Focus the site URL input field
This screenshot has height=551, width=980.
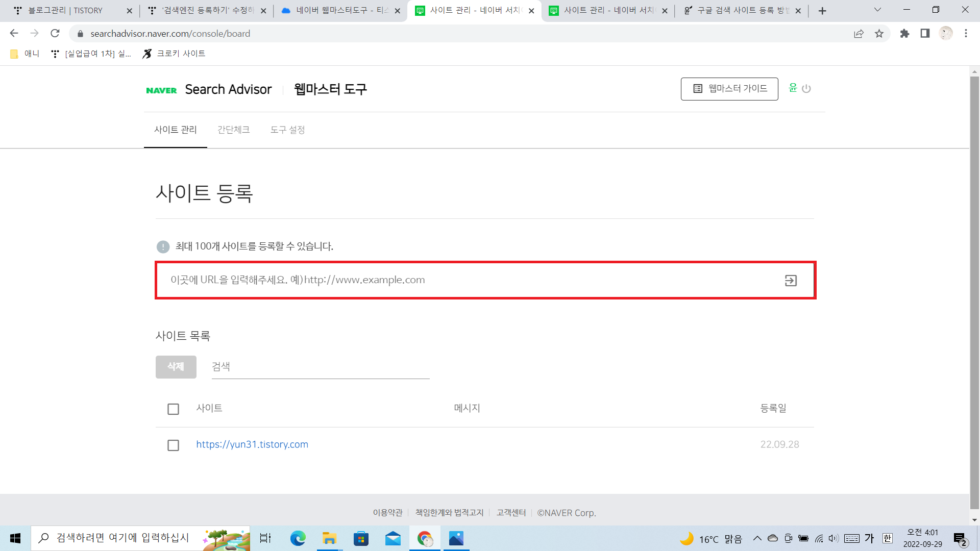click(x=470, y=280)
